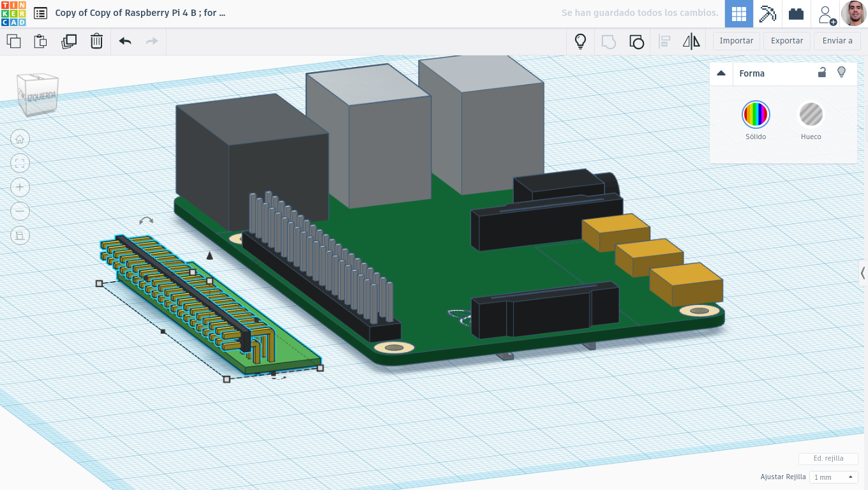Image resolution: width=868 pixels, height=490 pixels.
Task: Zoom in with plus button
Action: pos(20,187)
